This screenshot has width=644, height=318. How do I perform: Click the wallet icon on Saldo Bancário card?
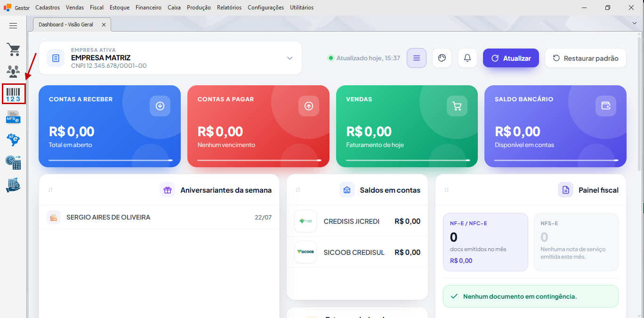click(606, 106)
